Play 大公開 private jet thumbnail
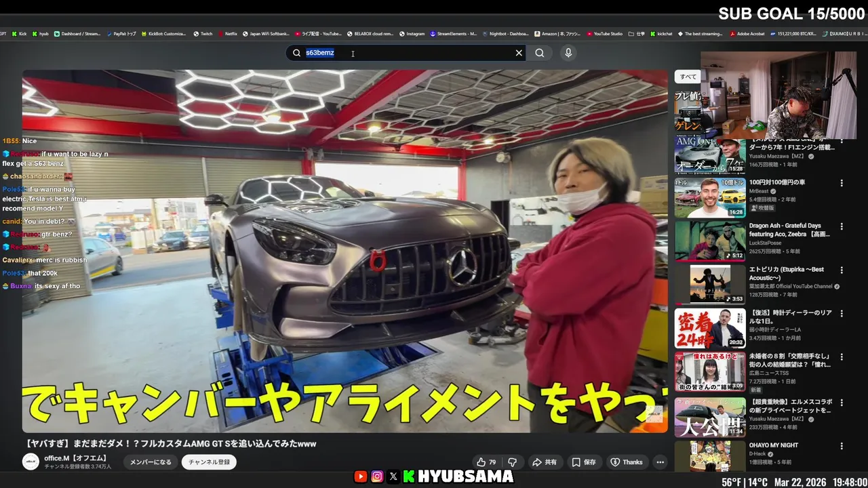 tap(710, 417)
